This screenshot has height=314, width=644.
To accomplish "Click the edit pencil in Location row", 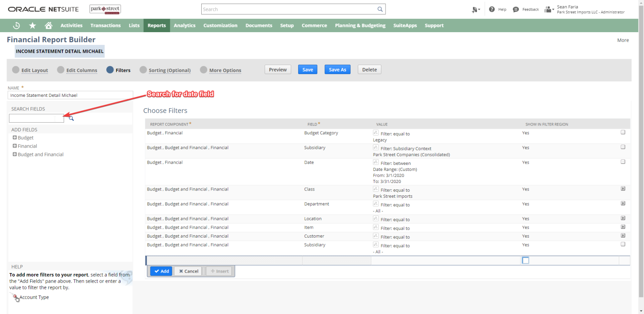I will point(376,218).
